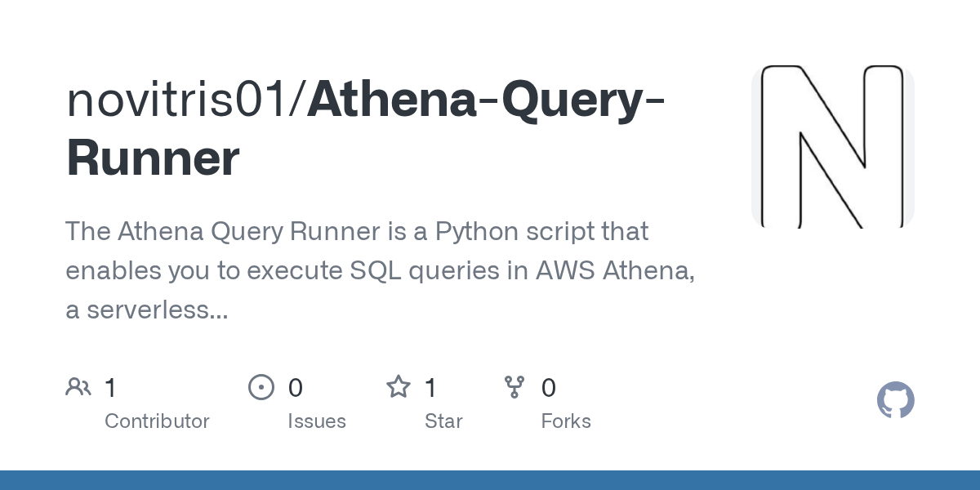
Task: Click the Contributor label
Action: point(157,421)
